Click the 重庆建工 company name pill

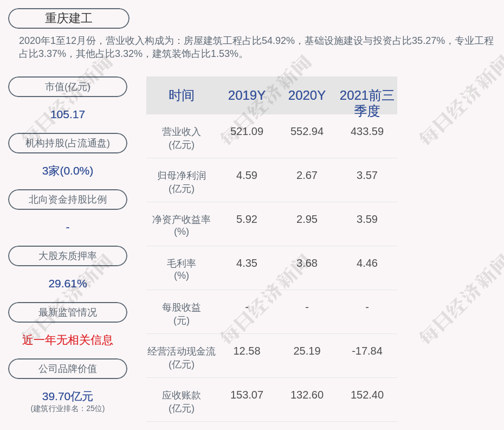(x=69, y=18)
